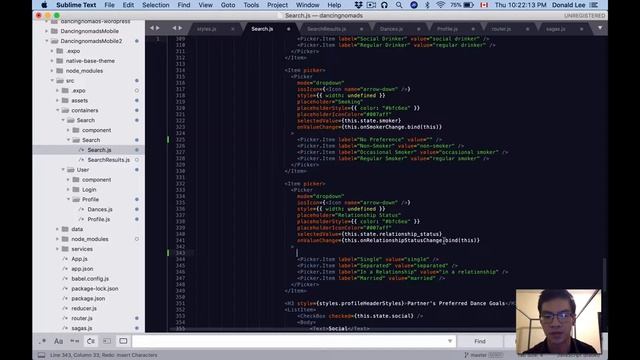Select the .expo folder icon under src
The image size is (640, 360).
pos(65,91)
